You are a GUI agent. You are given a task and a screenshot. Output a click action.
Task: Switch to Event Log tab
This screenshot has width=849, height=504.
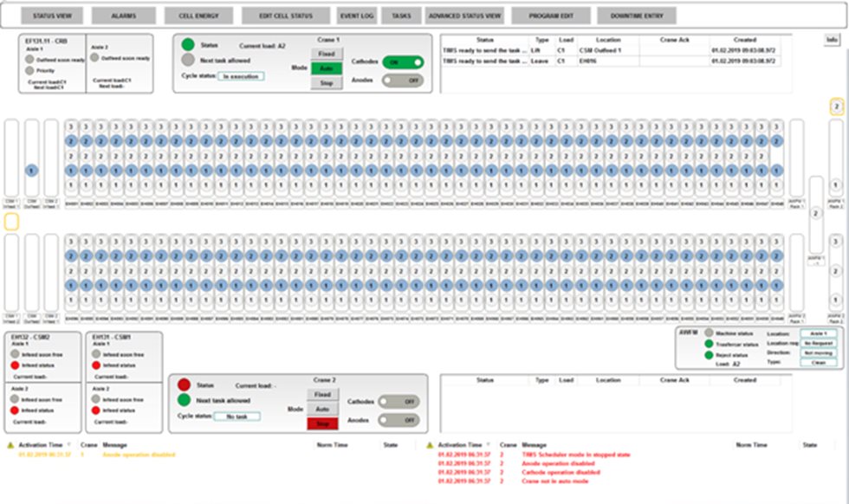356,16
